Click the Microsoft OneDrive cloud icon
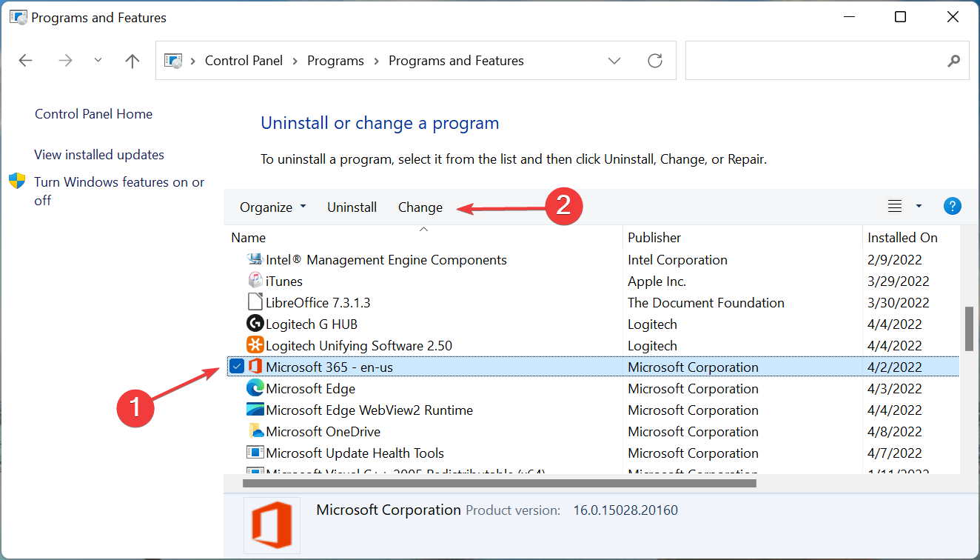The height and width of the screenshot is (560, 980). click(x=254, y=430)
